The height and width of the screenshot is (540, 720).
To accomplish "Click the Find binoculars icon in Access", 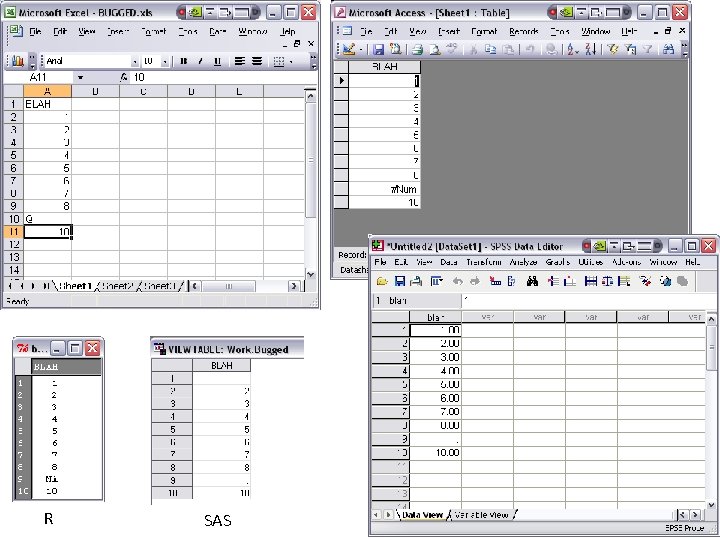I will click(669, 49).
